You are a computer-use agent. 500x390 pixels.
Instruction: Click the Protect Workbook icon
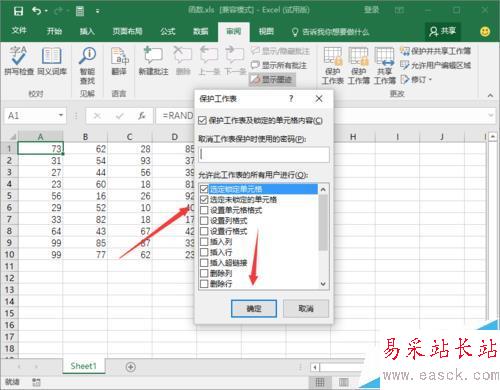359,65
